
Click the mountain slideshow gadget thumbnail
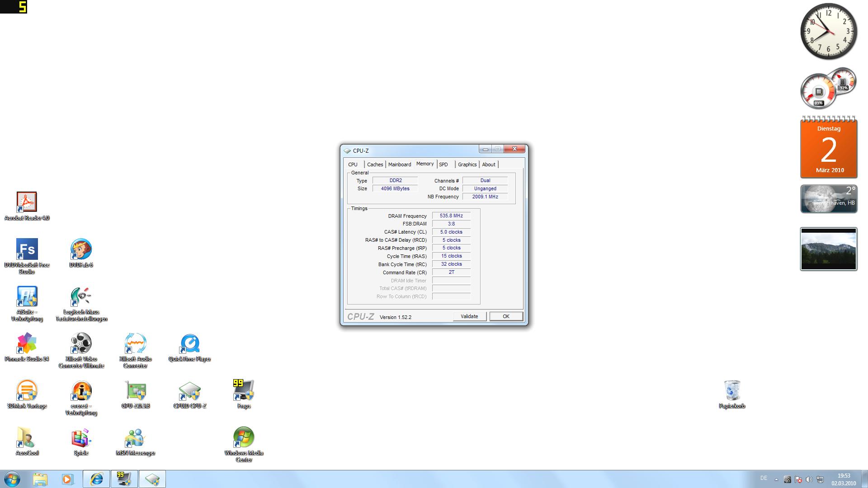828,249
